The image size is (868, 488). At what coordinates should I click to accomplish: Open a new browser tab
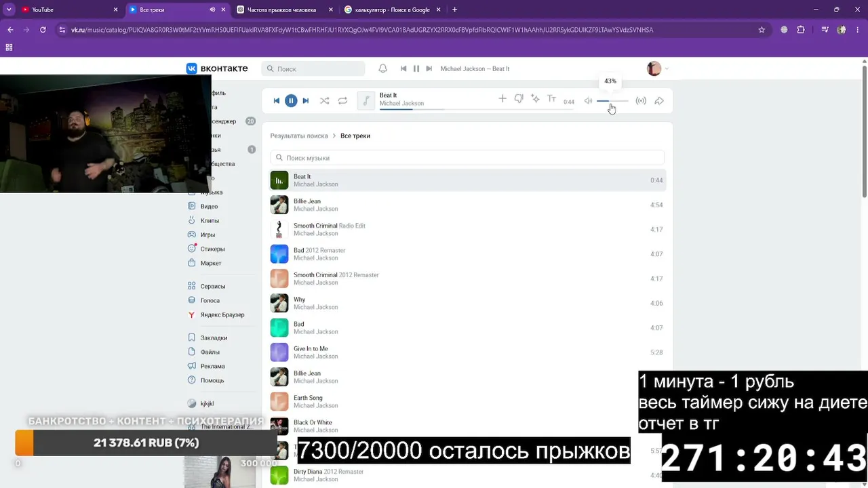pyautogui.click(x=454, y=9)
